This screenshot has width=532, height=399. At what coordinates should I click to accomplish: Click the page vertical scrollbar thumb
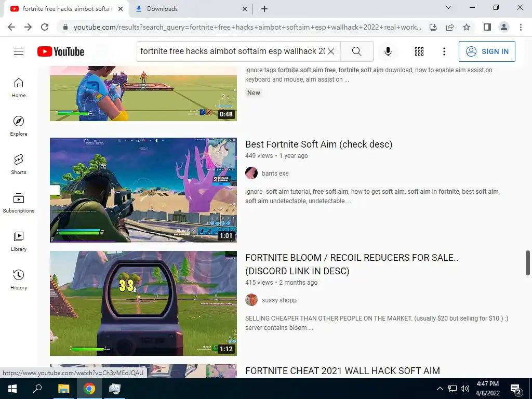tap(528, 263)
